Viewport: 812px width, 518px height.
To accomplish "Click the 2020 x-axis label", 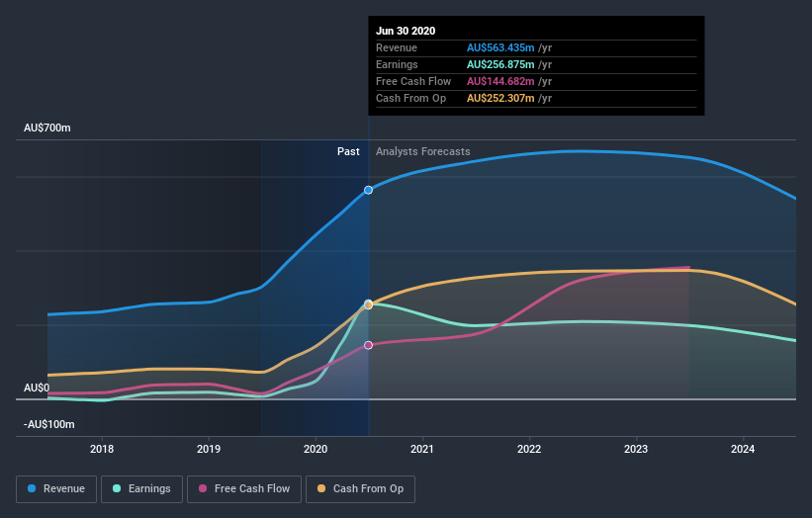I will [x=316, y=449].
